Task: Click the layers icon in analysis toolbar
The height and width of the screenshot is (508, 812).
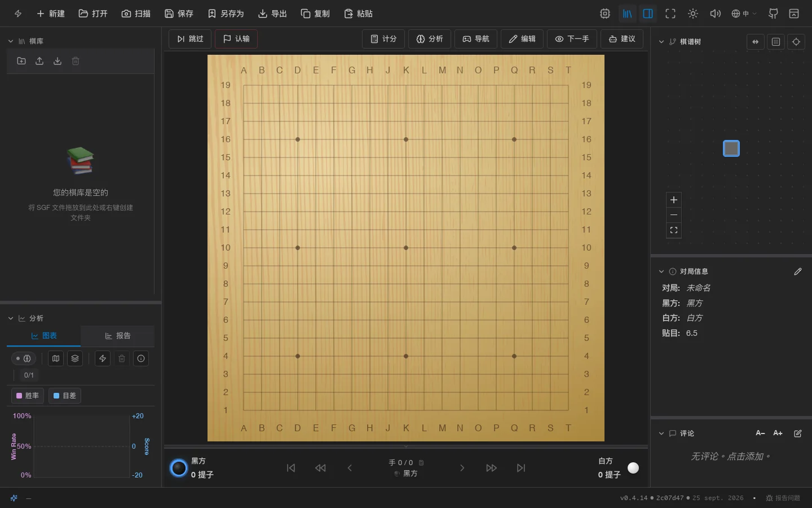Action: coord(75,358)
